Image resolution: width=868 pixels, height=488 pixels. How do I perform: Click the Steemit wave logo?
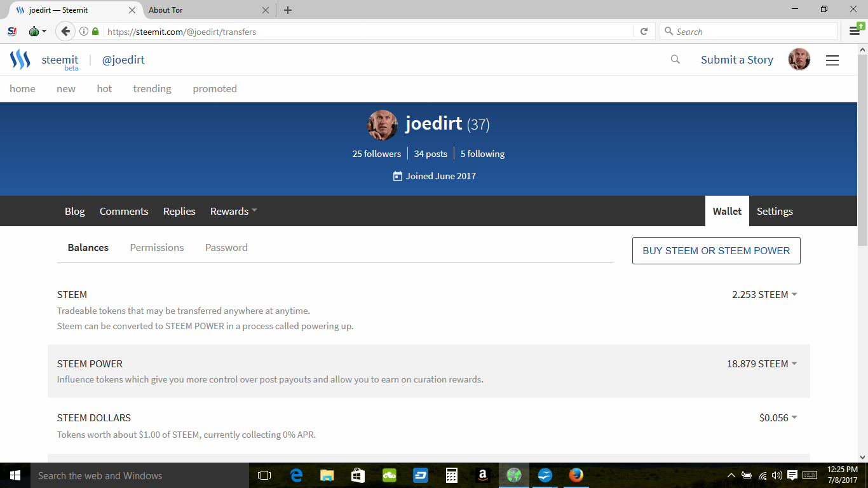point(20,60)
